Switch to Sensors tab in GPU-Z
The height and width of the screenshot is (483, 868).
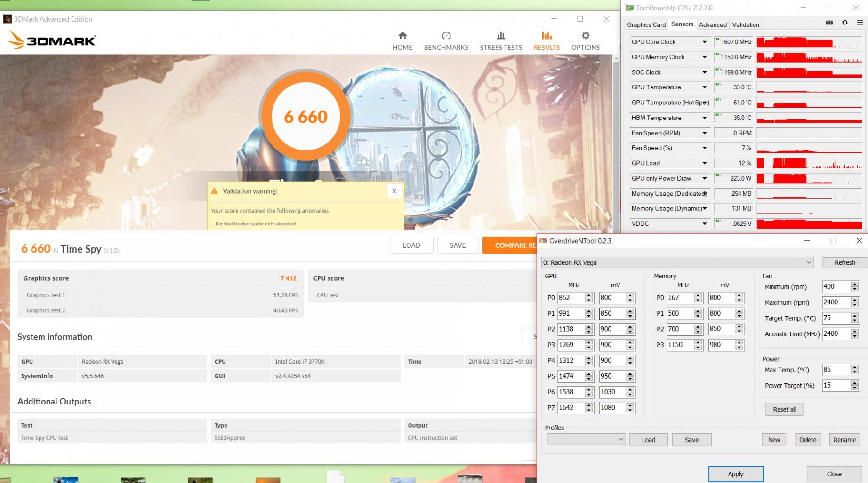tap(682, 24)
